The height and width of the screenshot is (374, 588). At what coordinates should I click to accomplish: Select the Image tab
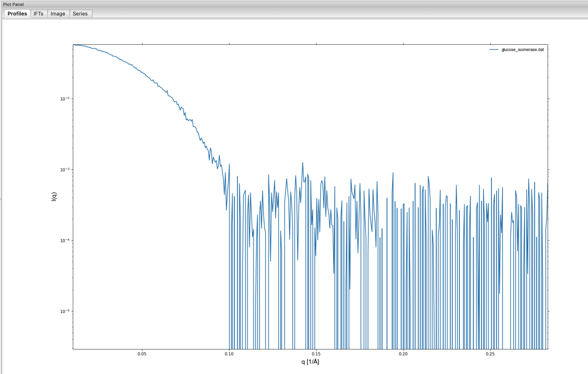pyautogui.click(x=58, y=14)
